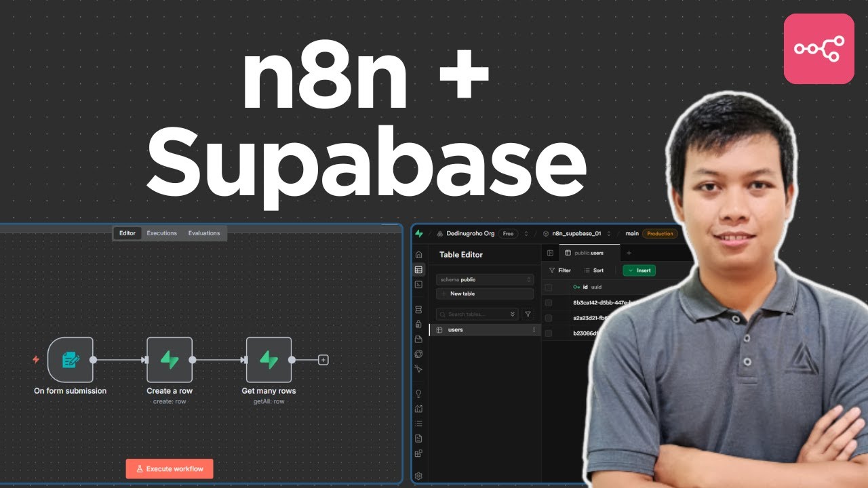
Task: Click the New table button
Action: 485,293
